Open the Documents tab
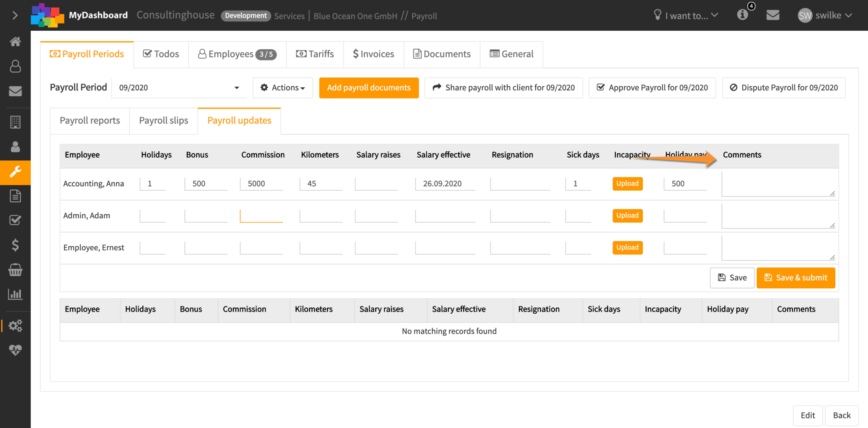Image resolution: width=868 pixels, height=428 pixels. point(442,54)
